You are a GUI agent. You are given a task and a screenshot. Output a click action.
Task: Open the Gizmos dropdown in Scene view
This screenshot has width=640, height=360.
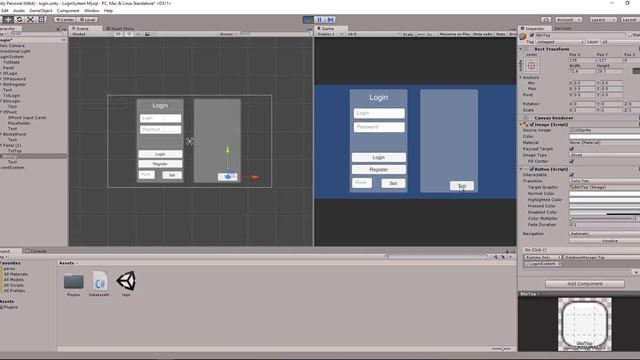[x=228, y=34]
